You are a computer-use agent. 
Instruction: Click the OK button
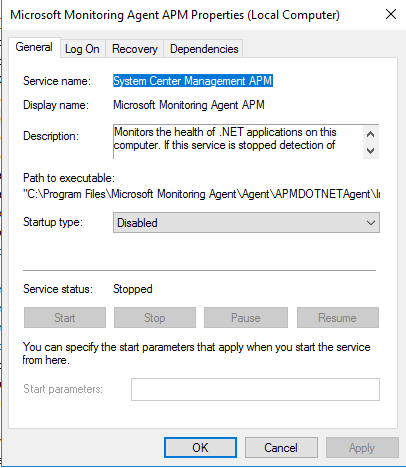tap(200, 448)
